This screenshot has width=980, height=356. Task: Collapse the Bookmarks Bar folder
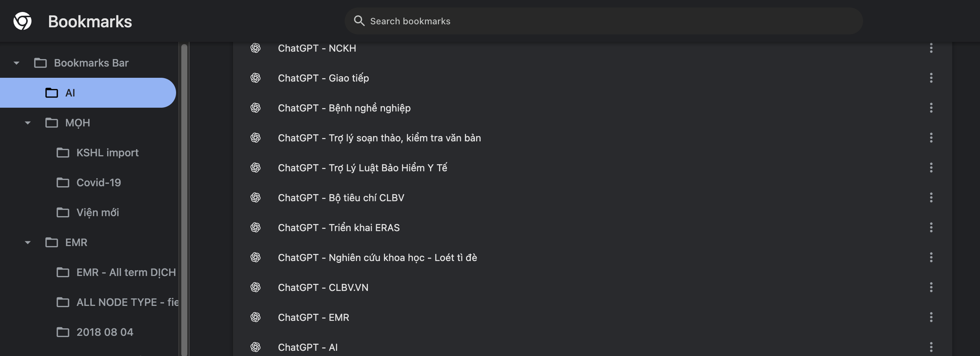(x=16, y=63)
